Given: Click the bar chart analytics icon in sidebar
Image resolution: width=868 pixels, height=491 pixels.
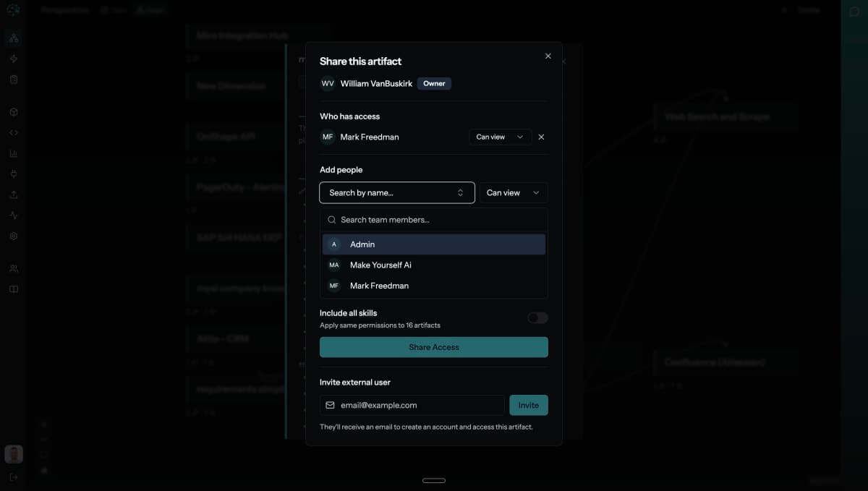Looking at the screenshot, I should 12,153.
